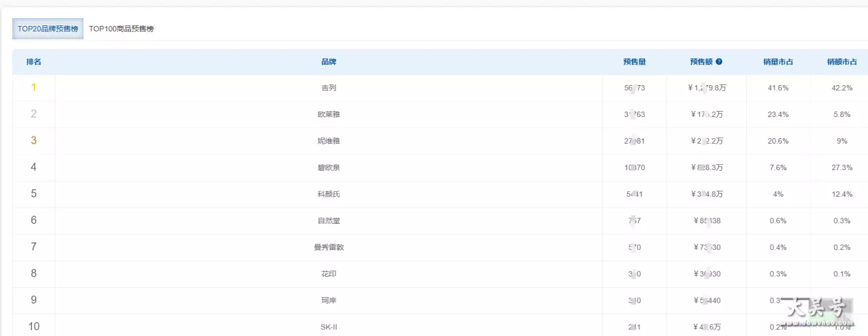Click 5.8% amount share for 欧莱雅
The height and width of the screenshot is (336, 868).
click(x=842, y=115)
